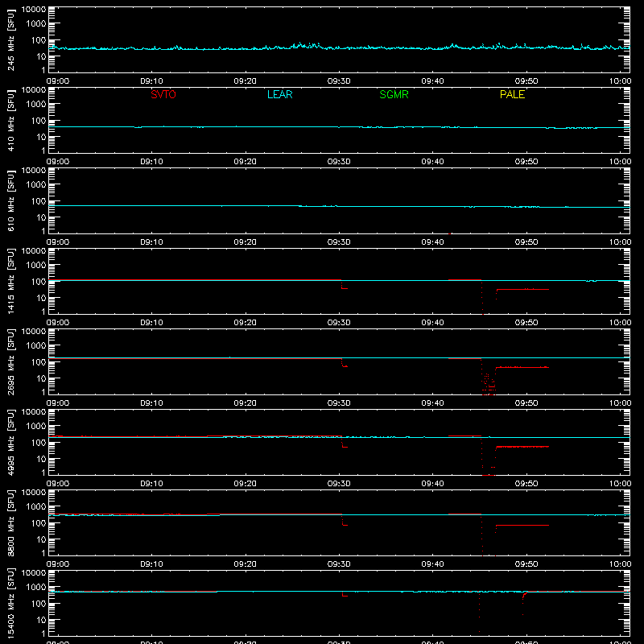Click the 10000 tick label on 4995 MHz panel

[34, 412]
